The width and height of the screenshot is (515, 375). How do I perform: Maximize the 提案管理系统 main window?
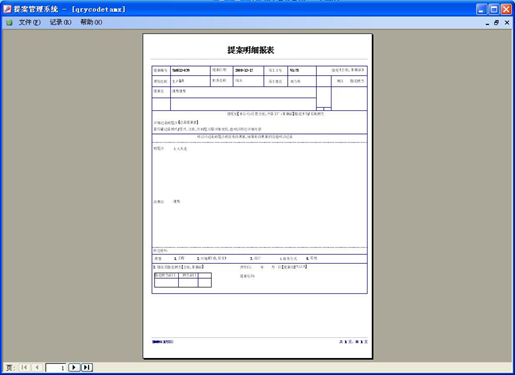click(x=494, y=9)
